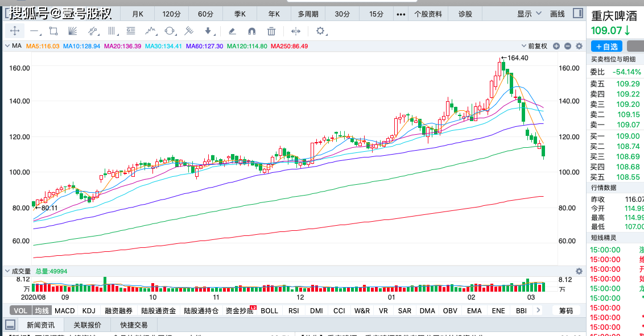Toggle right side panel layout icon
644x336 pixels.
click(x=578, y=14)
